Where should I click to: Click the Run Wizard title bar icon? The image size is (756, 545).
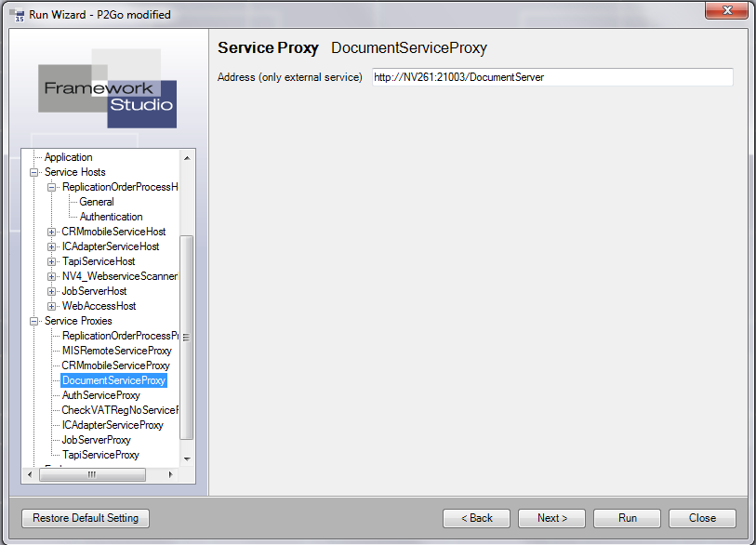coord(19,16)
